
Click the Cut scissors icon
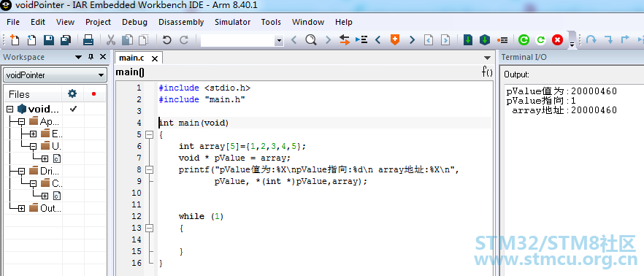(110, 40)
